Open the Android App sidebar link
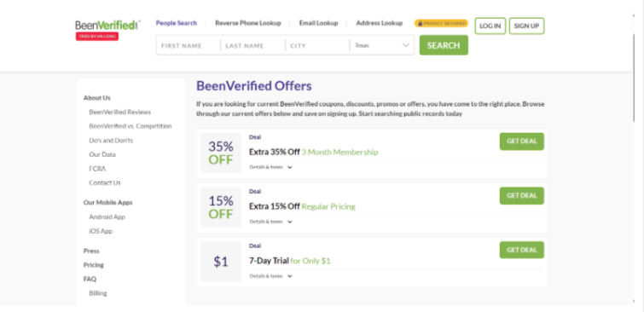 click(107, 217)
